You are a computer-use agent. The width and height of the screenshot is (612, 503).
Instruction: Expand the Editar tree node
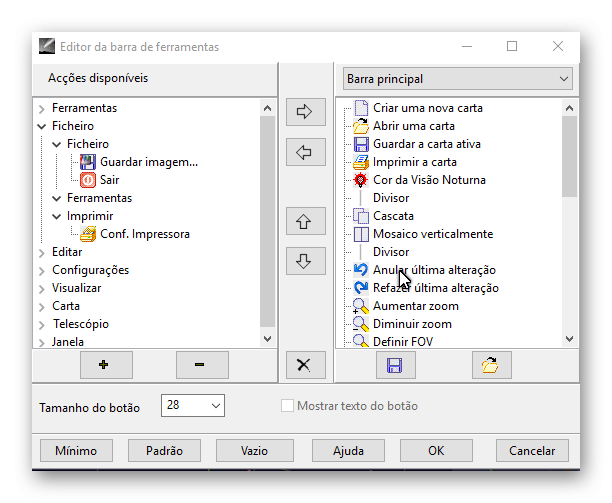tap(42, 253)
